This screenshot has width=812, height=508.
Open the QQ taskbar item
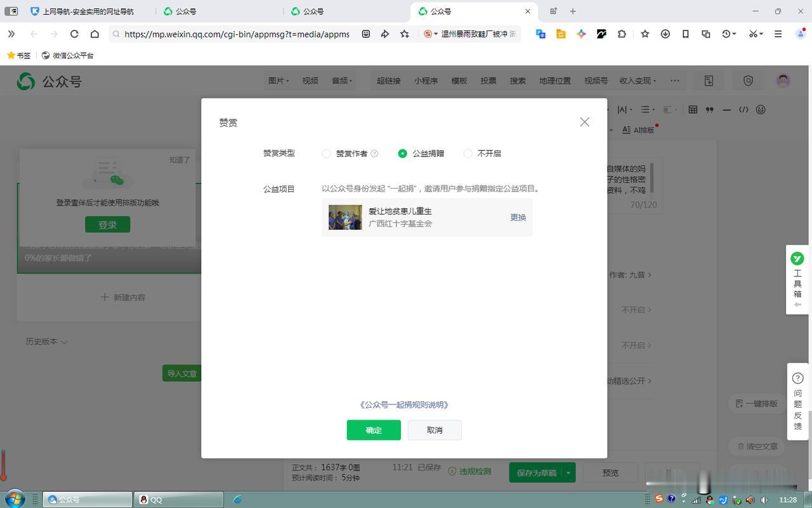pyautogui.click(x=178, y=500)
